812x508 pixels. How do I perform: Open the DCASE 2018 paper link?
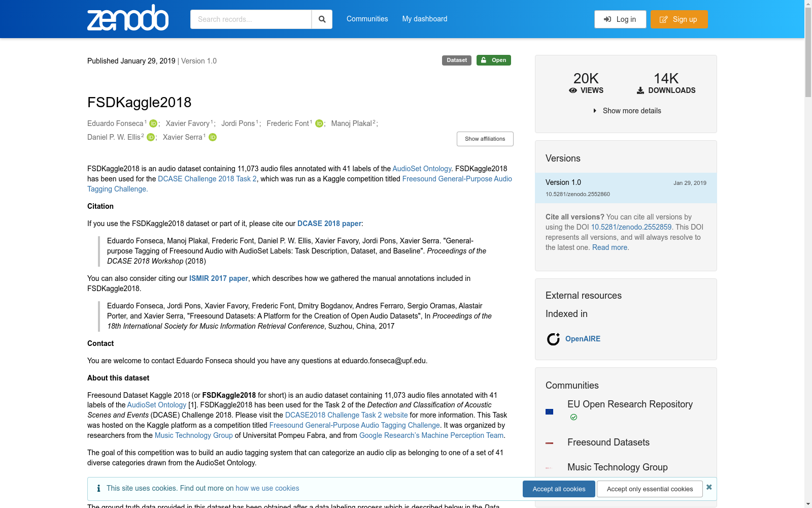[x=329, y=224]
